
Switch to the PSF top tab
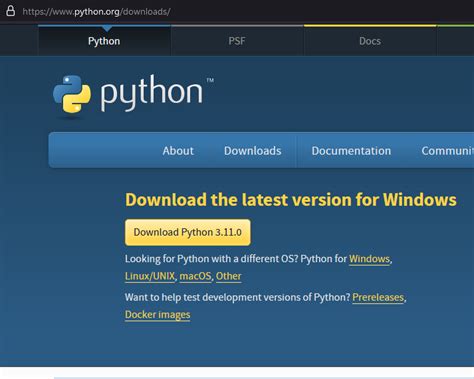click(x=237, y=41)
